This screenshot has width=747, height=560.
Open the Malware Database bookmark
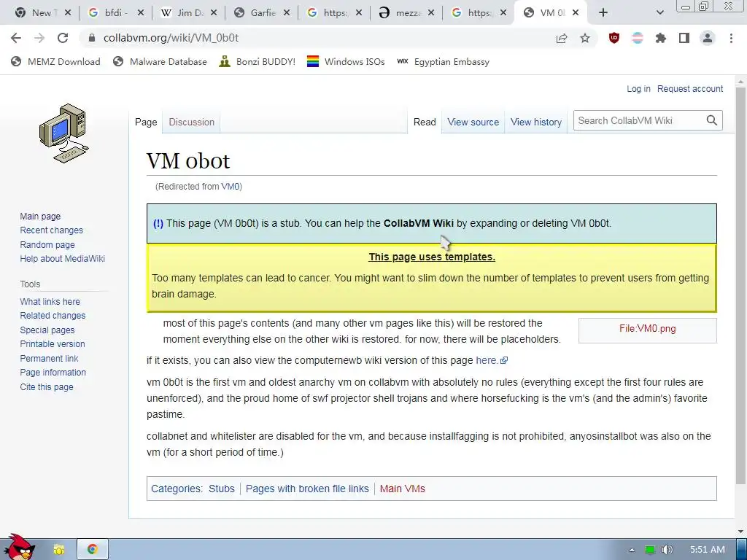click(x=160, y=61)
